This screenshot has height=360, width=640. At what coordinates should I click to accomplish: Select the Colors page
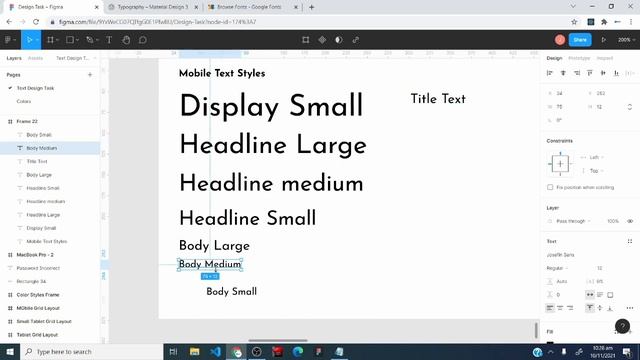pos(24,101)
